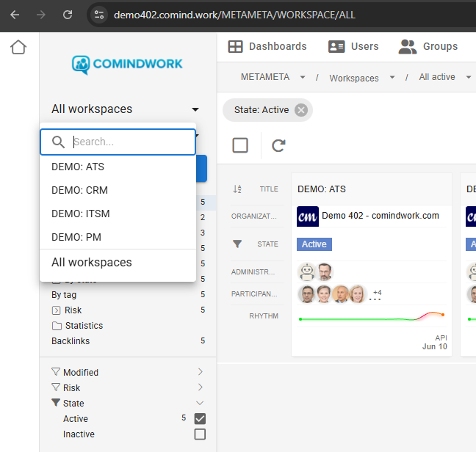Click the Modified funnel icon
476x452 pixels.
pyautogui.click(x=56, y=372)
